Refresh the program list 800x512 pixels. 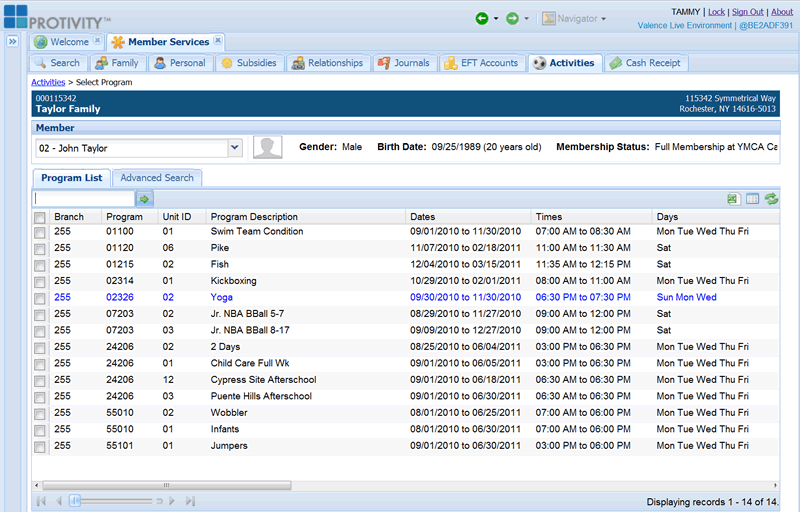click(x=771, y=199)
